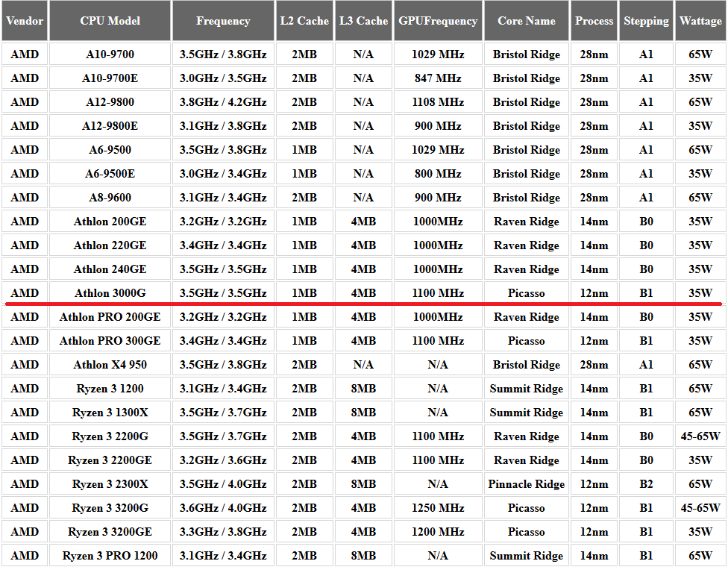Click the L3 Cache column header
This screenshot has width=728, height=567.
tap(363, 21)
